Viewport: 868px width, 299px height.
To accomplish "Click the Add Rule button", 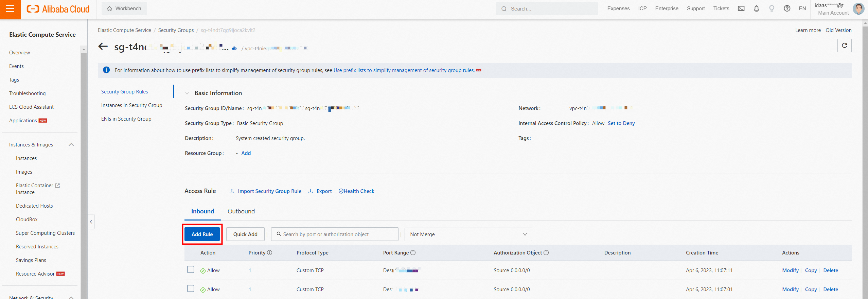I will [x=202, y=234].
